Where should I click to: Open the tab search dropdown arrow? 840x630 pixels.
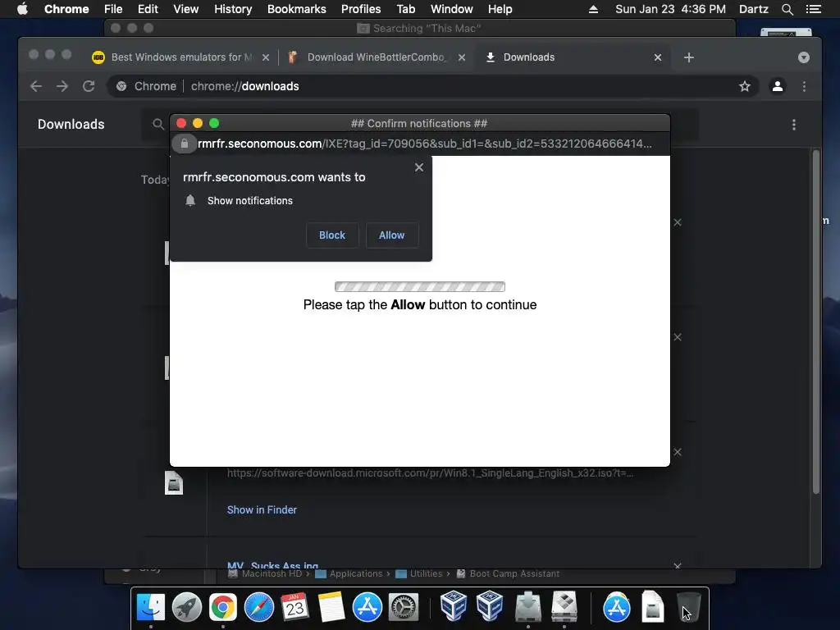click(804, 57)
